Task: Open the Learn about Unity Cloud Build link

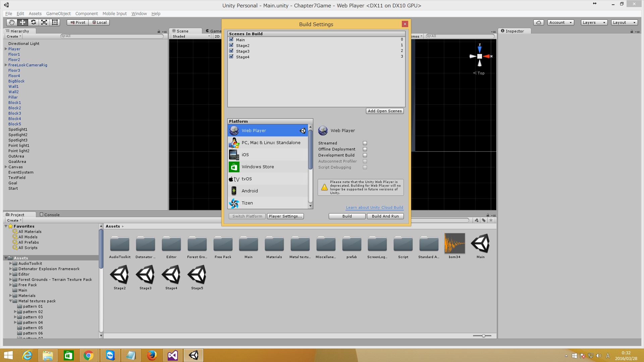Action: tap(374, 207)
